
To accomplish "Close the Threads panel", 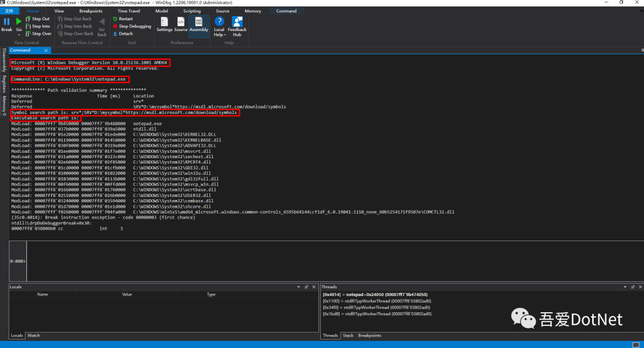I will click(640, 287).
